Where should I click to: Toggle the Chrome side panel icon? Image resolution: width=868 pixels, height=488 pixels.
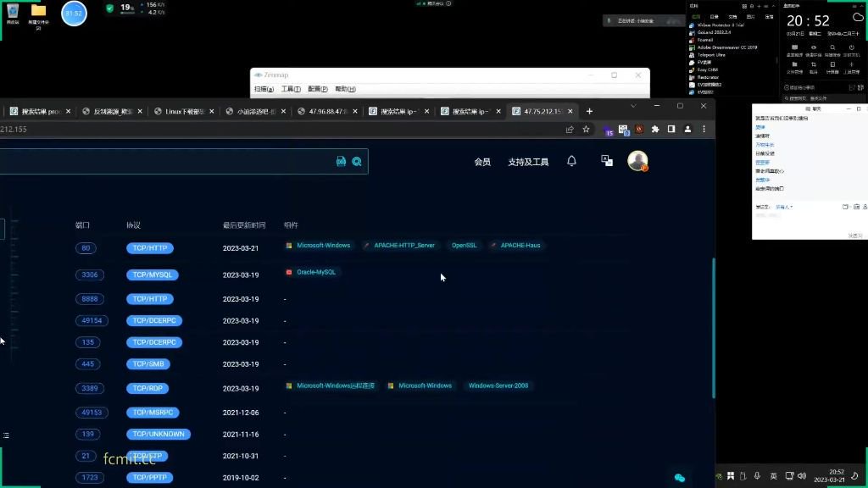point(671,129)
